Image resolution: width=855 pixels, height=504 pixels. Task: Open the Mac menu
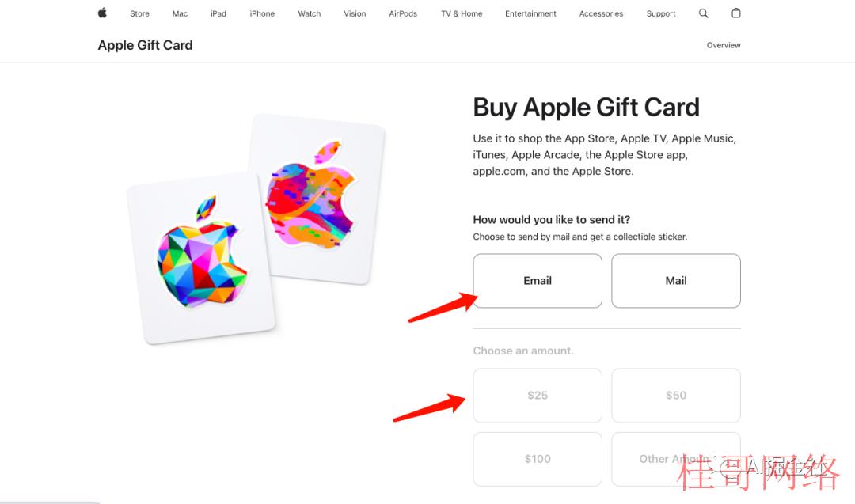[180, 13]
